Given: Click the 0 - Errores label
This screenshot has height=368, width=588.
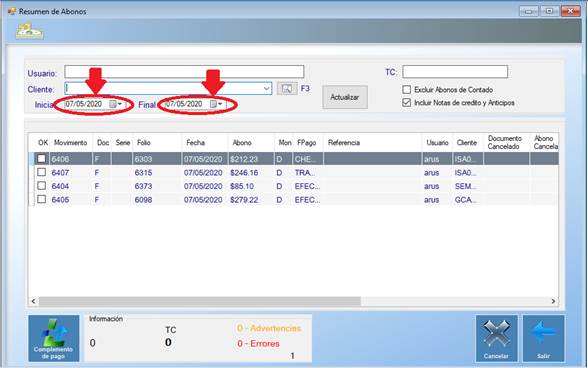Looking at the screenshot, I should pyautogui.click(x=258, y=344).
